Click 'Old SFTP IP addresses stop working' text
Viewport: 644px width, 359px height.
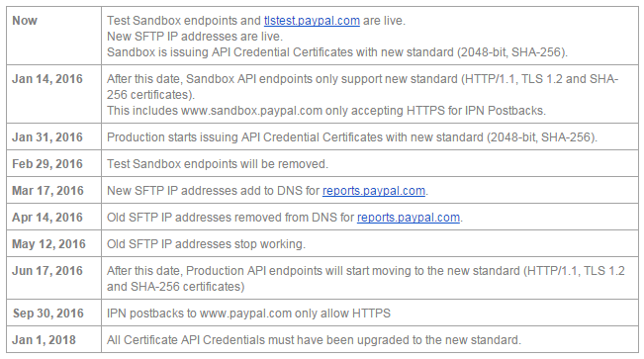tap(206, 244)
